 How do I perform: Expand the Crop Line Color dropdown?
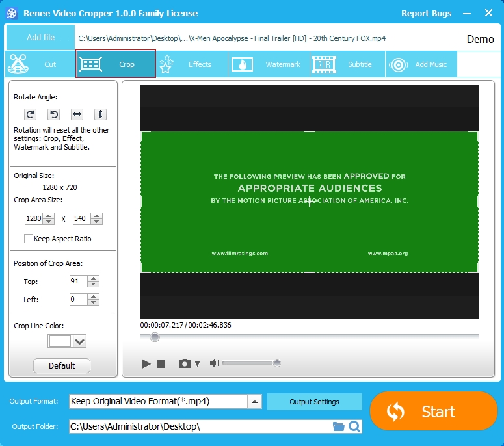tap(80, 341)
